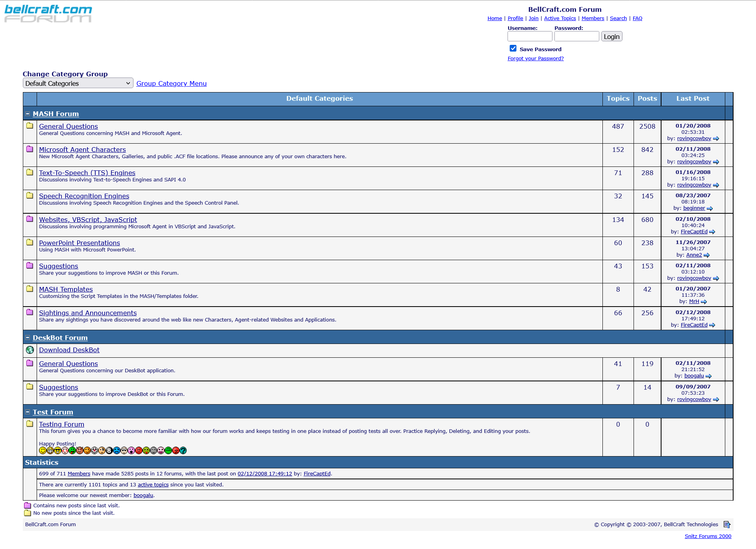The width and height of the screenshot is (756, 549).
Task: Open Snitz Forums 2000 link
Action: point(708,536)
